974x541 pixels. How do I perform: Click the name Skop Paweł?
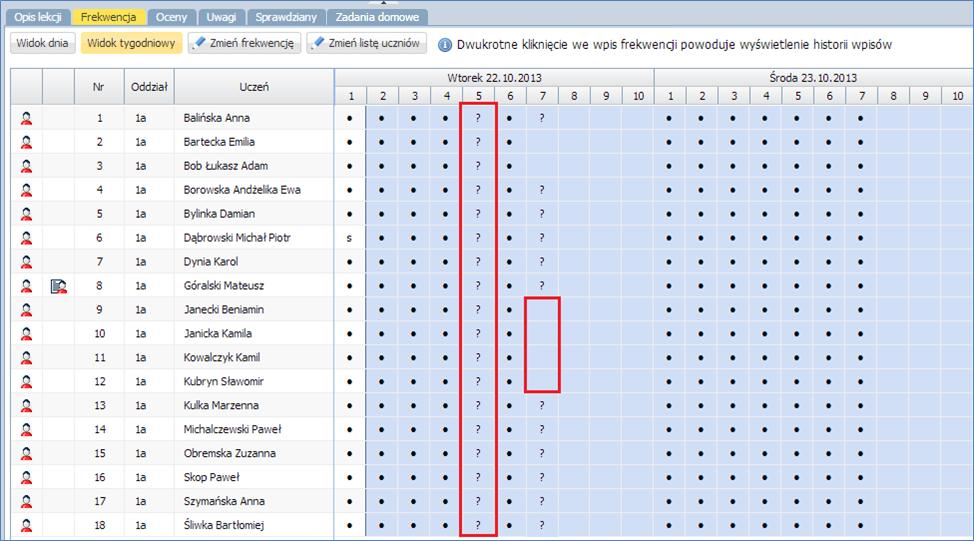tap(212, 478)
